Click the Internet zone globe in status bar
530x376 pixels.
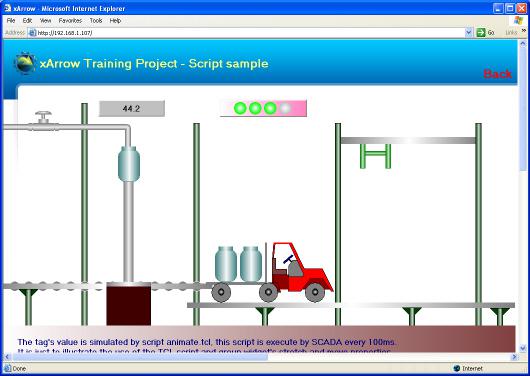point(457,368)
